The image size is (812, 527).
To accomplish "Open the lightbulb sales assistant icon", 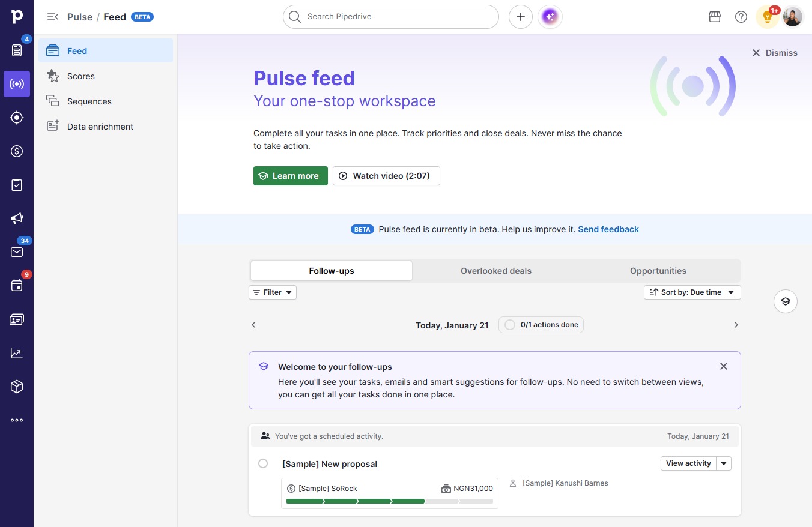I will [767, 17].
